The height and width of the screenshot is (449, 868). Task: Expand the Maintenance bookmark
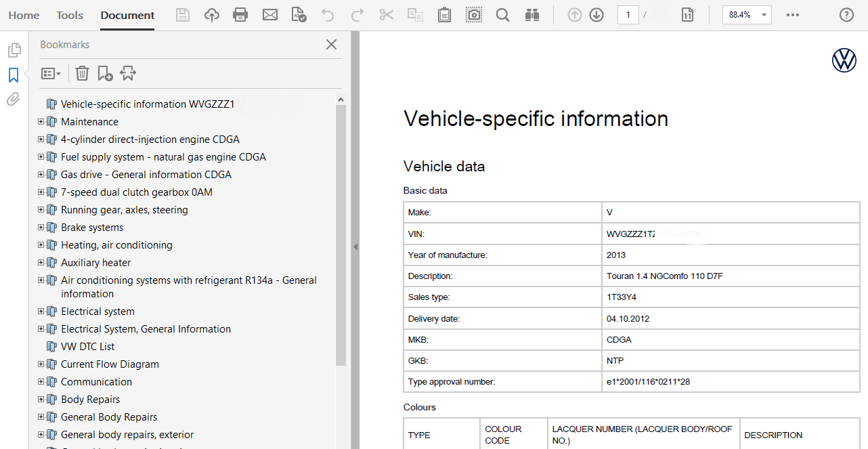41,122
